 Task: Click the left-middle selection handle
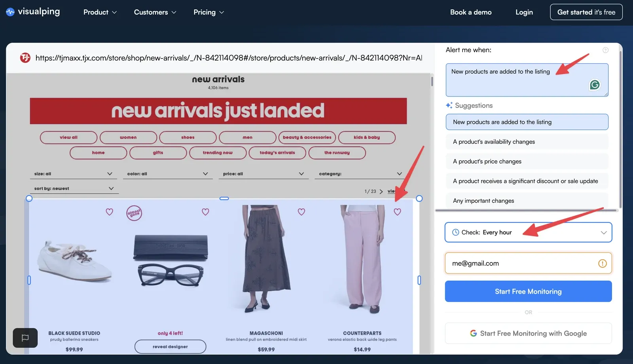click(x=29, y=280)
